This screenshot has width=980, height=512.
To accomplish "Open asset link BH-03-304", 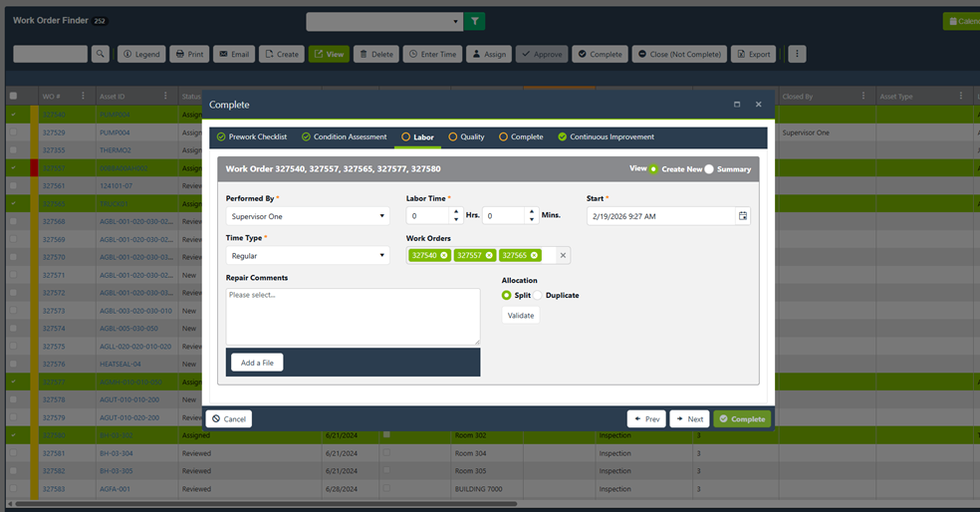I will click(117, 453).
